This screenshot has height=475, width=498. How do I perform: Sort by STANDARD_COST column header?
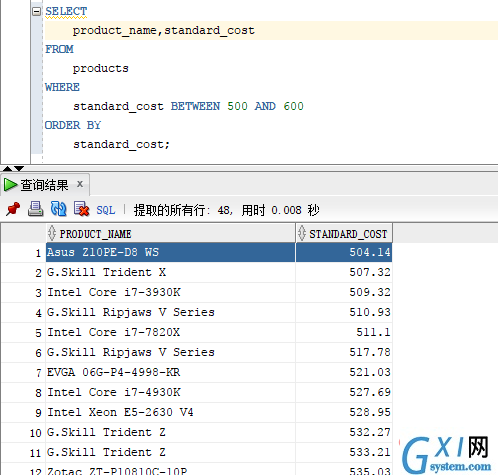pos(344,234)
